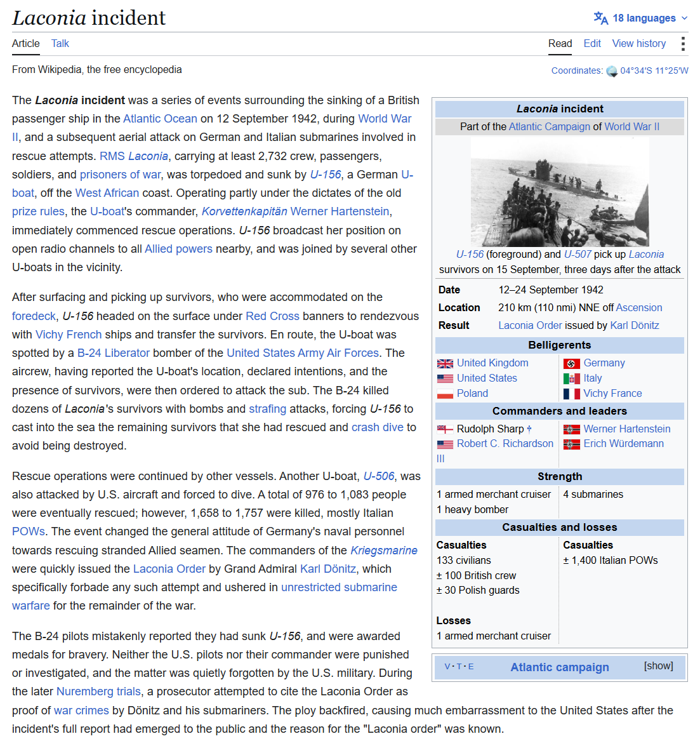Open the Erich Würdemann link
This screenshot has width=700, height=748.
click(623, 444)
